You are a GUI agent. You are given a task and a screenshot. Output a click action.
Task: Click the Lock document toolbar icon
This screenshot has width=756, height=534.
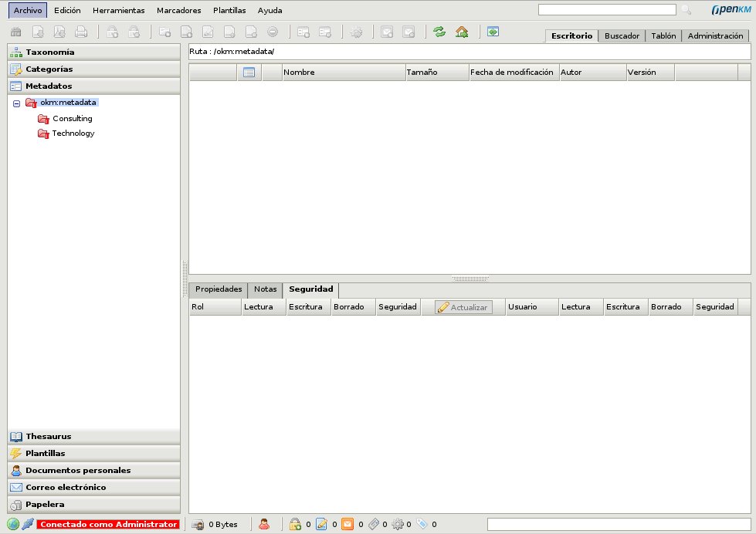click(112, 32)
